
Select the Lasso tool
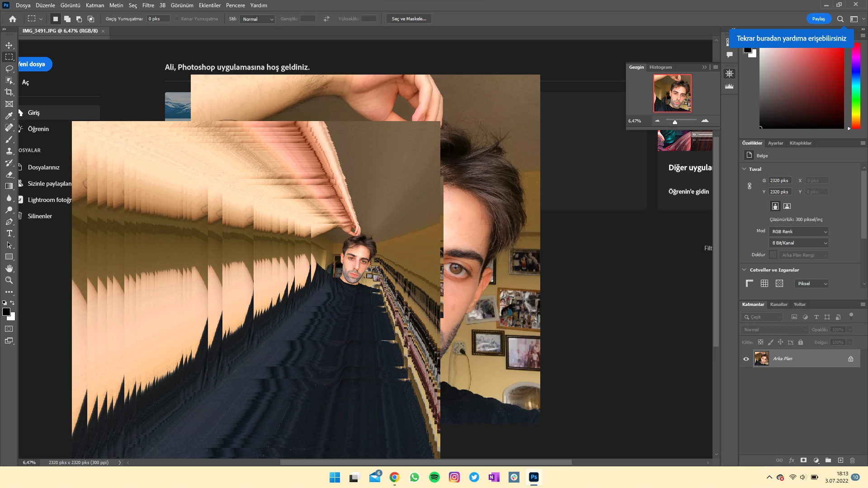[x=9, y=69]
